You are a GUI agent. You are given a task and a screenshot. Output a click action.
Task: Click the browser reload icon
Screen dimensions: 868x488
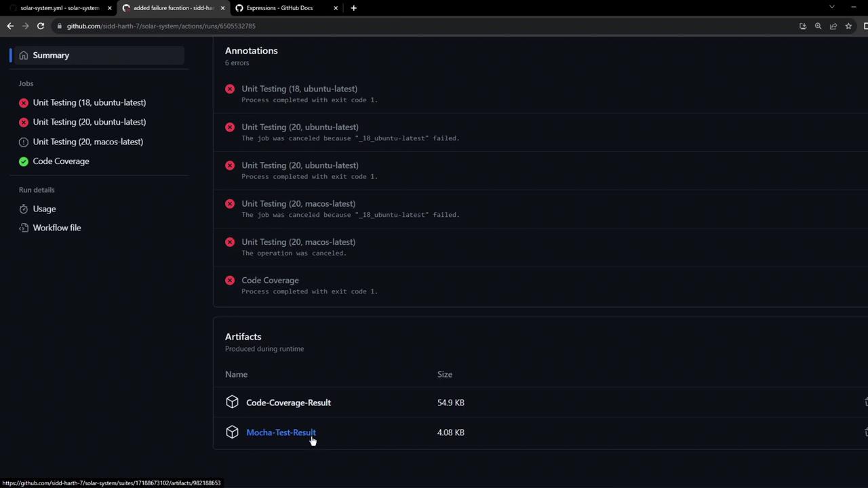(x=41, y=26)
